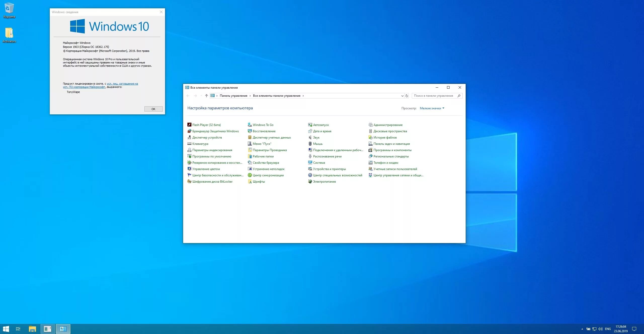Open the Windows To Go item
The width and height of the screenshot is (644, 334).
click(x=263, y=125)
